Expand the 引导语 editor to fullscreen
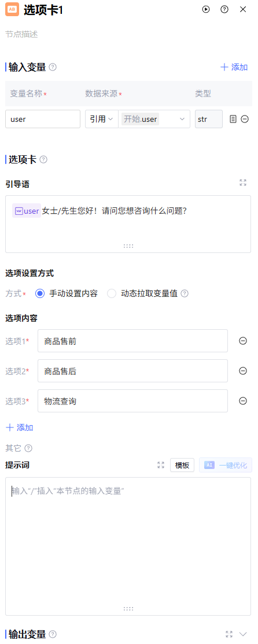The image size is (258, 644). (243, 183)
